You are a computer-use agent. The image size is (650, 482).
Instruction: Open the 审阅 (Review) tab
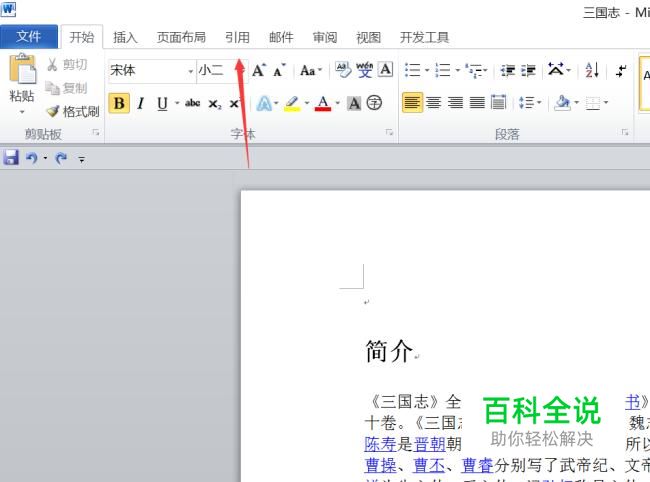[325, 37]
